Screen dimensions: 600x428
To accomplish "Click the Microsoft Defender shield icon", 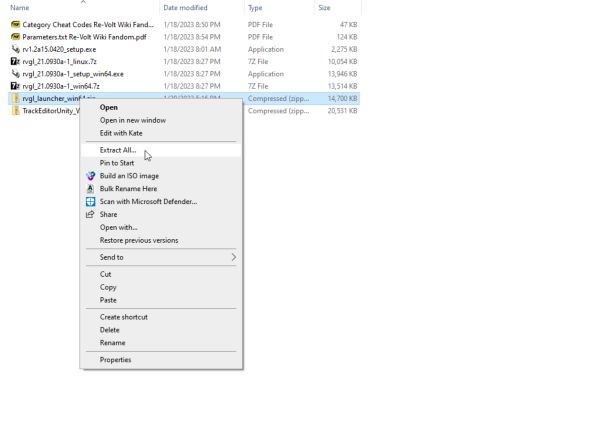I will coord(90,202).
